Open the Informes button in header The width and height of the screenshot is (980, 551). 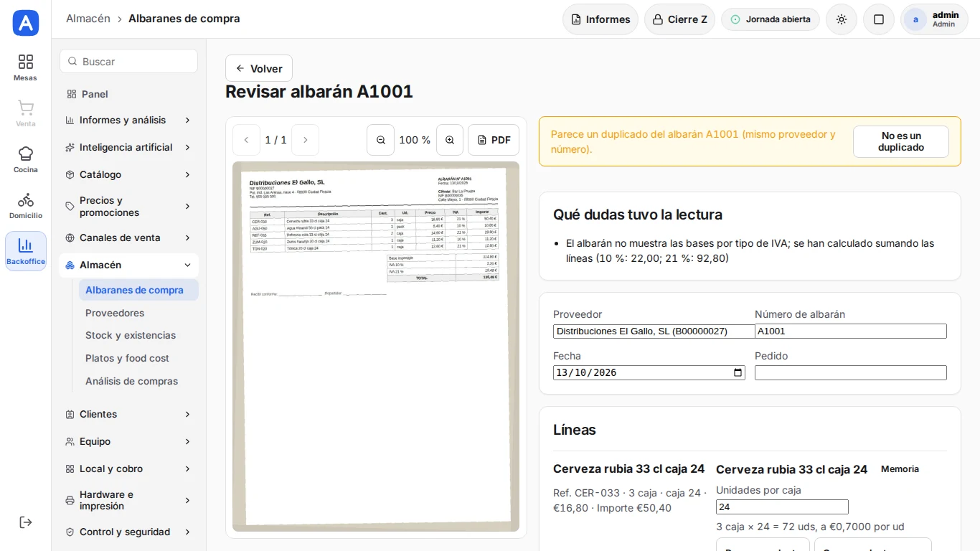[600, 19]
